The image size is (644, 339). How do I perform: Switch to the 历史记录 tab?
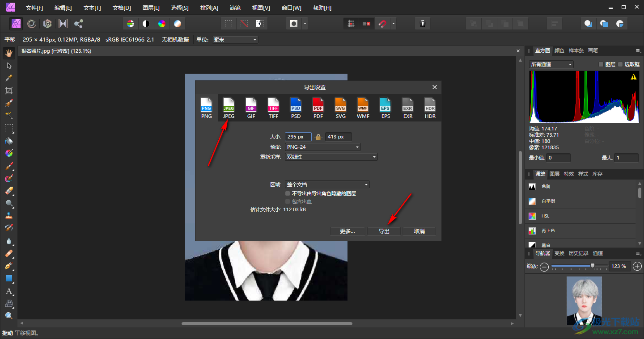(x=578, y=253)
